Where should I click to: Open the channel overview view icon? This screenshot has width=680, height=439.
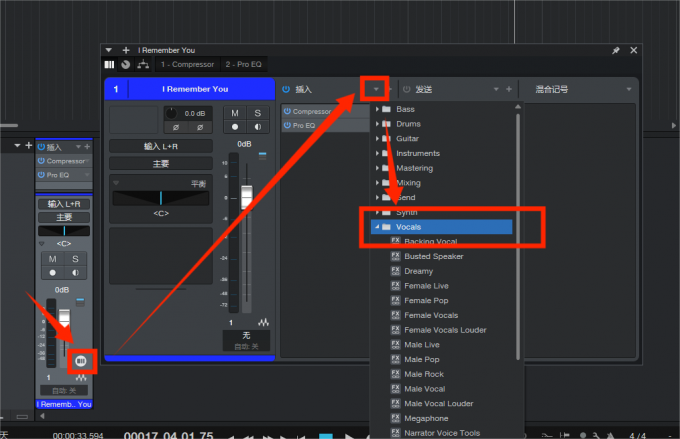109,65
